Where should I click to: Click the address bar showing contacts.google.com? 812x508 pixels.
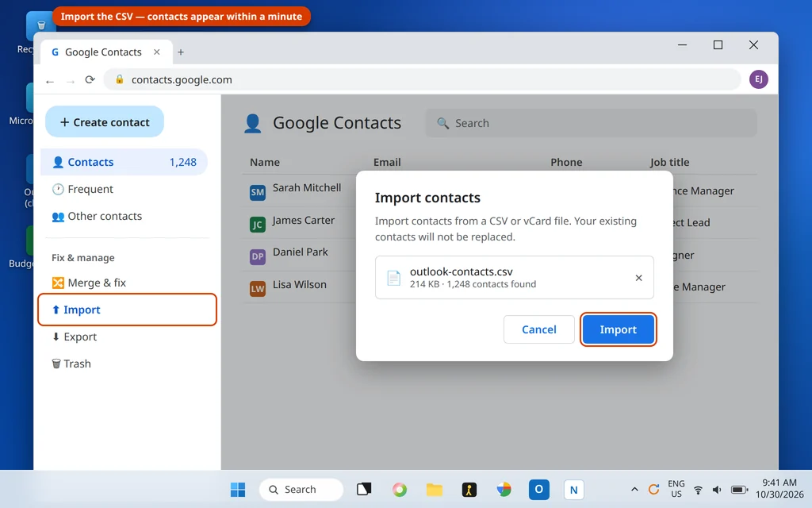click(422, 79)
